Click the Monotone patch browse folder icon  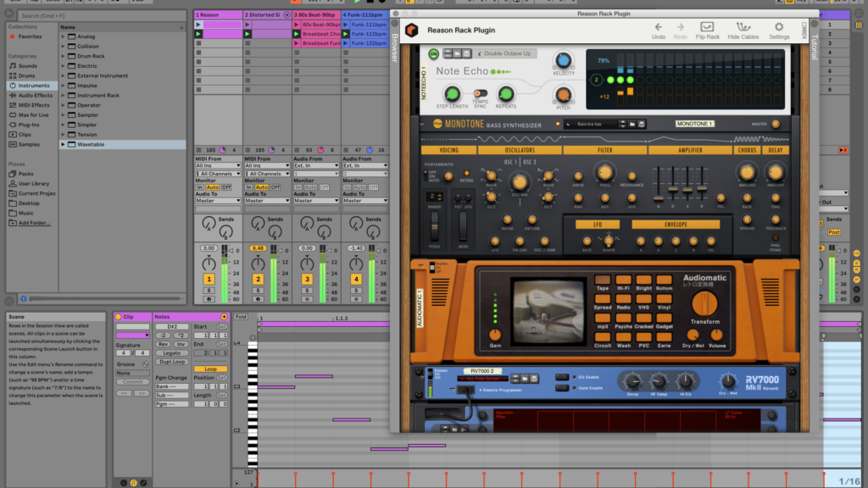coord(632,125)
